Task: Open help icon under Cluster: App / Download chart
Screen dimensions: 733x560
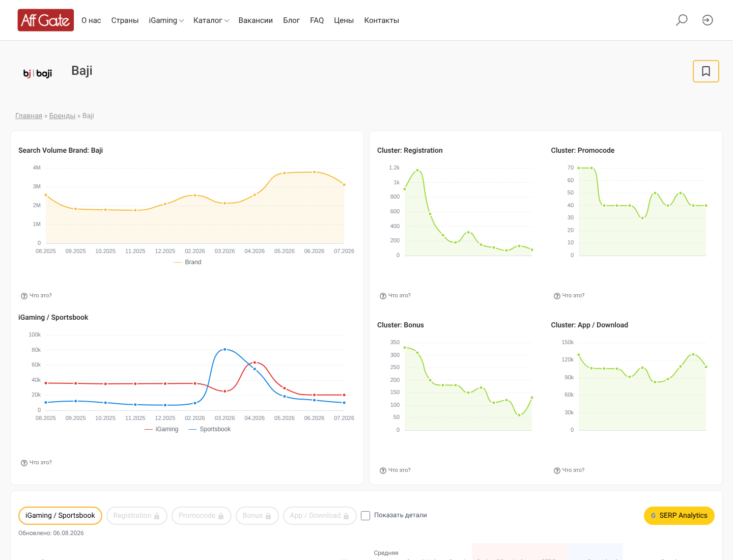Action: (557, 470)
